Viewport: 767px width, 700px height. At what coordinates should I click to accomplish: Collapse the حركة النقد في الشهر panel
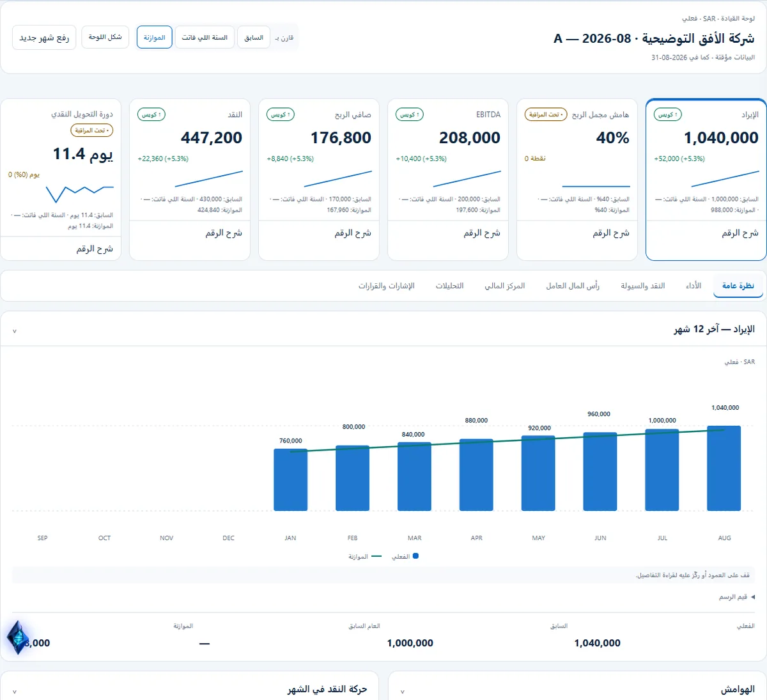15,692
